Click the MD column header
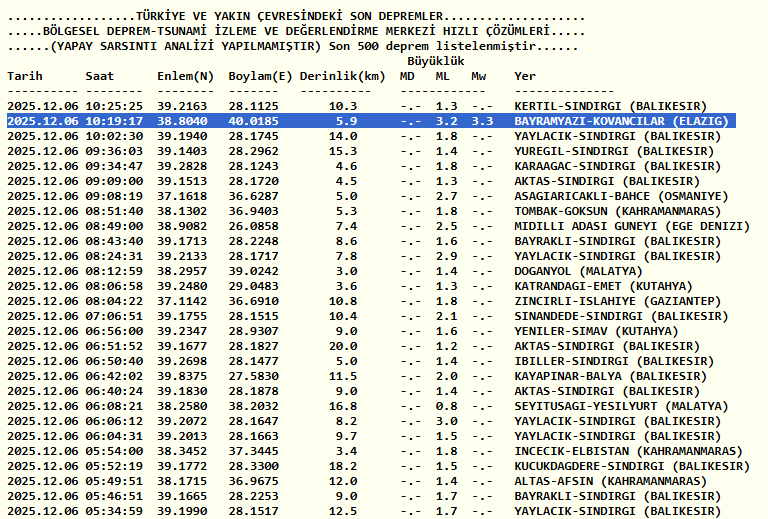Image resolution: width=768 pixels, height=519 pixels. 407,76
